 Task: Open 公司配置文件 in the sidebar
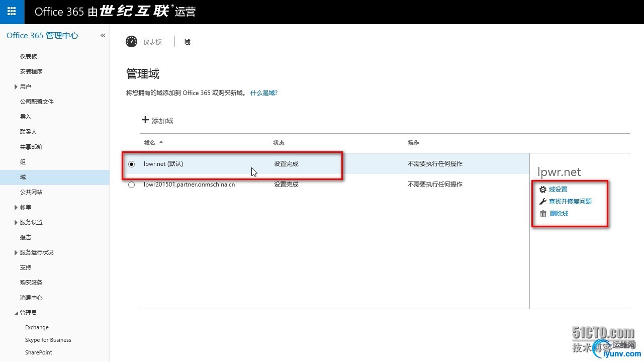click(x=37, y=102)
